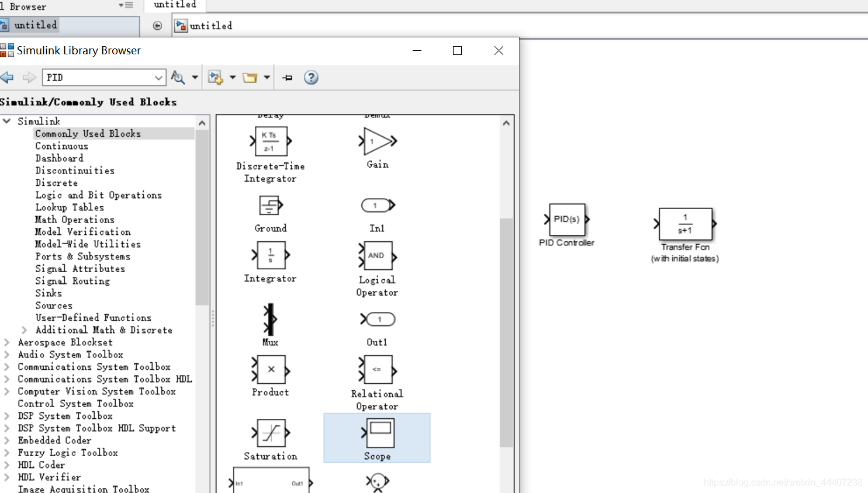Expand the Communications System Toolbox node
The image size is (868, 493).
(x=7, y=367)
